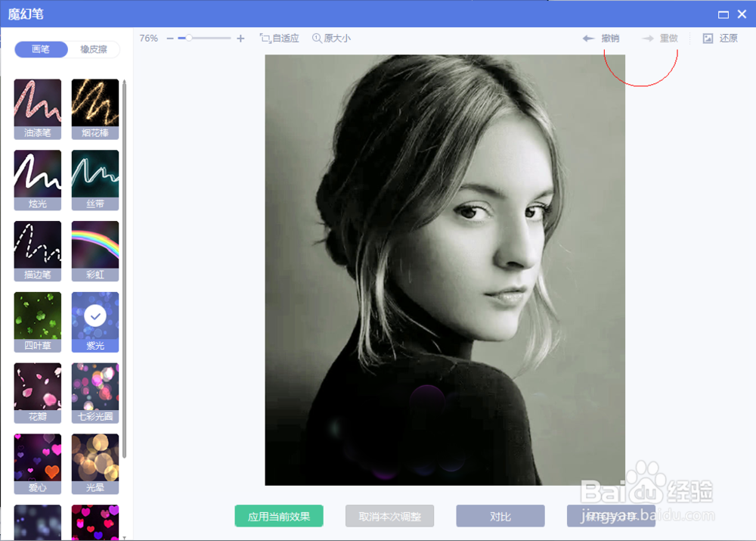Click the zoom in plus icon
The width and height of the screenshot is (756, 541).
point(240,38)
